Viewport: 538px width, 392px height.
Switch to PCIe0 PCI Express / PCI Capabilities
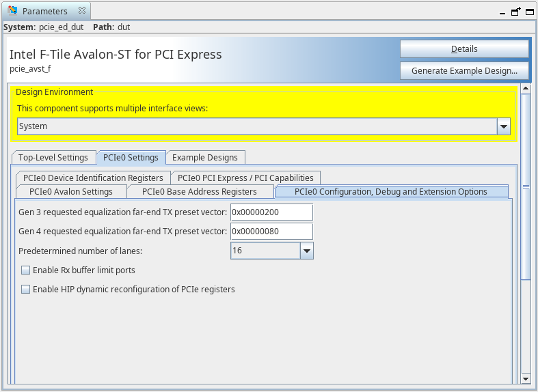(245, 178)
